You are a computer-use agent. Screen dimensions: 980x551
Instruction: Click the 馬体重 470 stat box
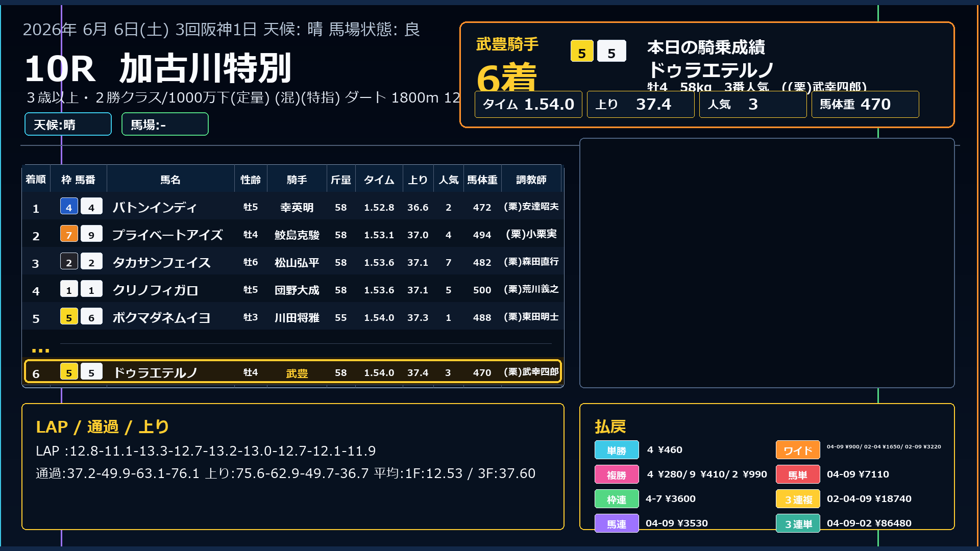(x=865, y=104)
